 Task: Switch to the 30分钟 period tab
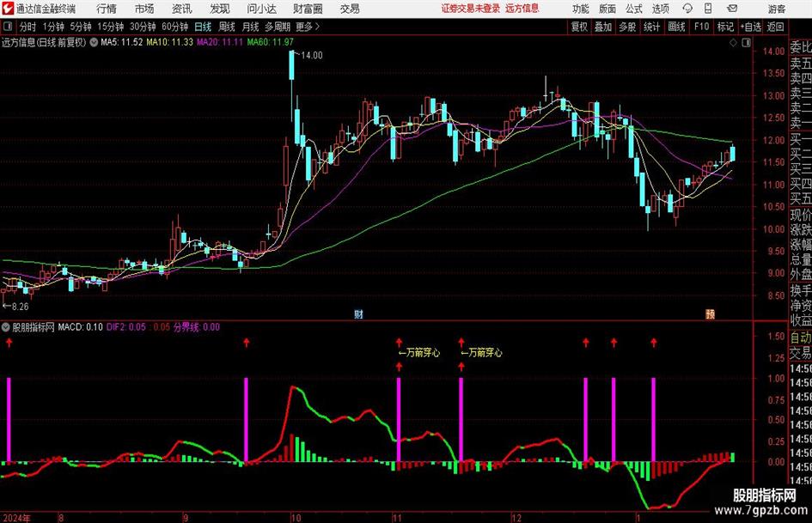pyautogui.click(x=143, y=27)
